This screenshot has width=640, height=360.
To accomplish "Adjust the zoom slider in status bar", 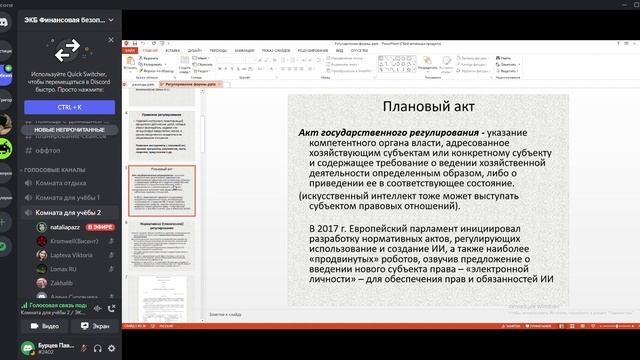I will pyautogui.click(x=616, y=326).
